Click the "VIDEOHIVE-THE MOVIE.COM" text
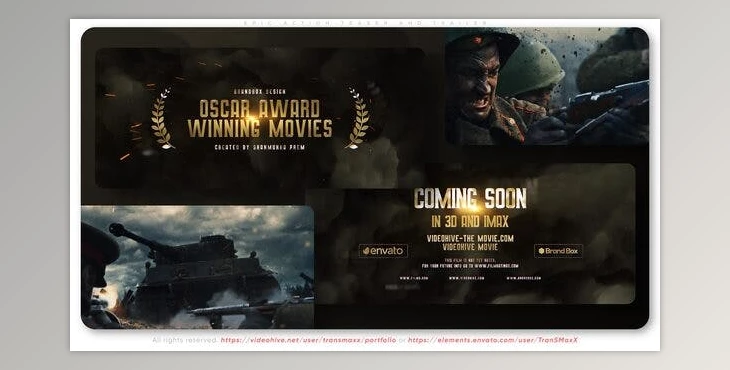 click(470, 238)
